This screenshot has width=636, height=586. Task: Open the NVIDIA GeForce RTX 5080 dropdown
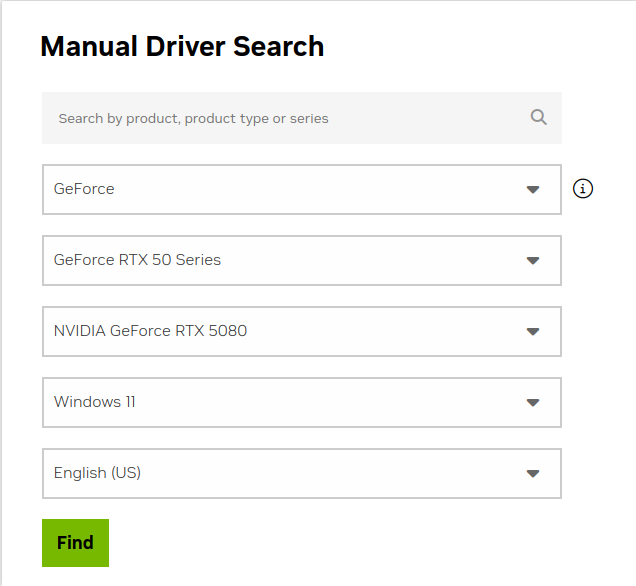pos(302,331)
